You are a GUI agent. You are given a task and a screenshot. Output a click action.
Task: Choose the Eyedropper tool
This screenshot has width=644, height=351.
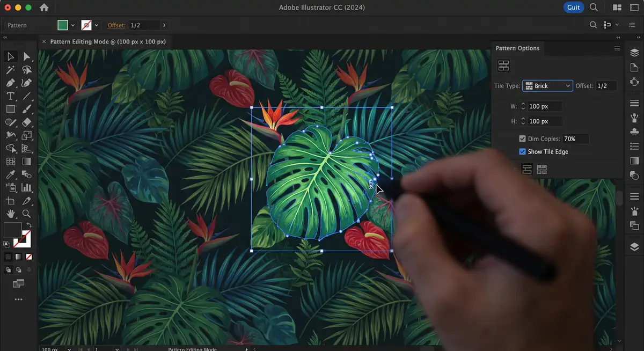(x=10, y=174)
